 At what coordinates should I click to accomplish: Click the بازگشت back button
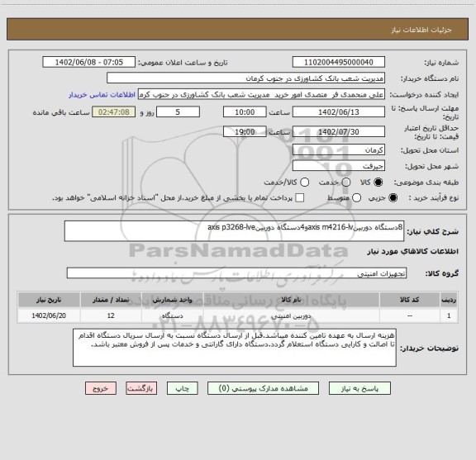coord(141,388)
